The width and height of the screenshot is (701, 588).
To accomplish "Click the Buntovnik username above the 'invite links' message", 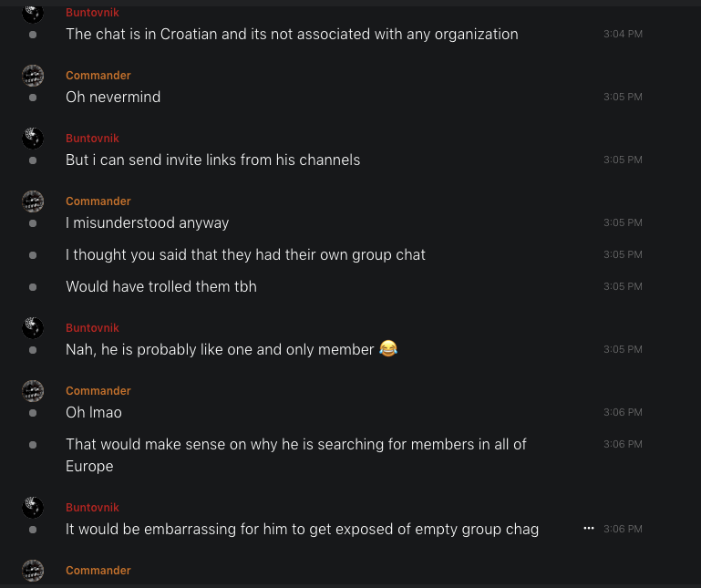I will pyautogui.click(x=92, y=139).
